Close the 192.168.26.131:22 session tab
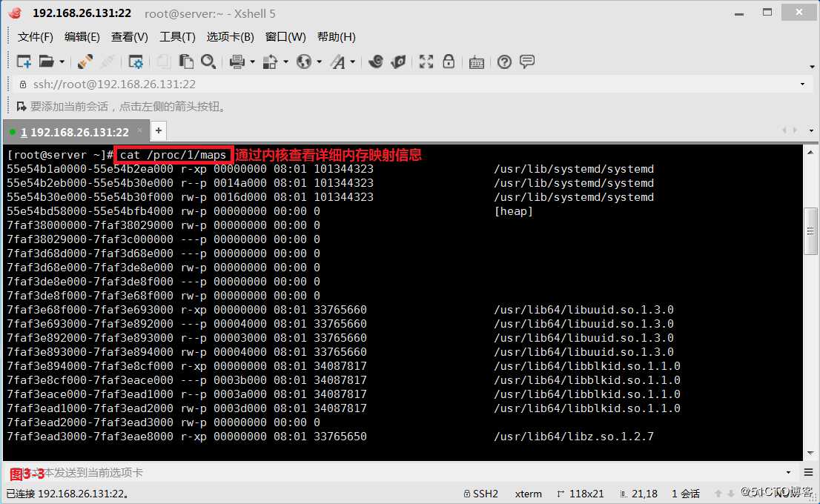 coord(139,130)
